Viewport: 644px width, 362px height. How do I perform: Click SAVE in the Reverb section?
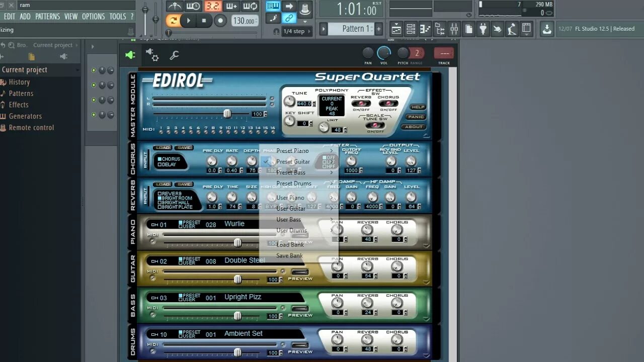pyautogui.click(x=184, y=185)
